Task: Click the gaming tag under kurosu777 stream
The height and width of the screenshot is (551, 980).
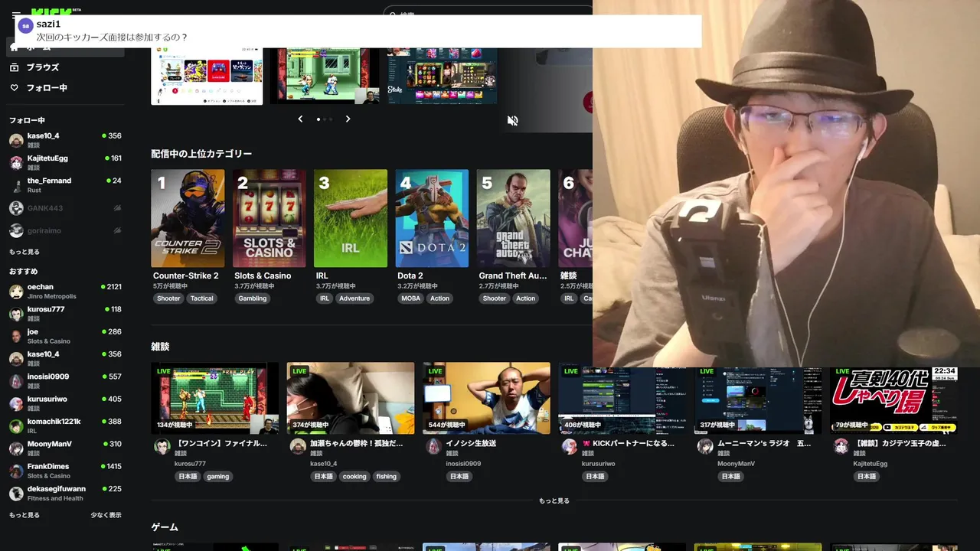Action: (218, 476)
